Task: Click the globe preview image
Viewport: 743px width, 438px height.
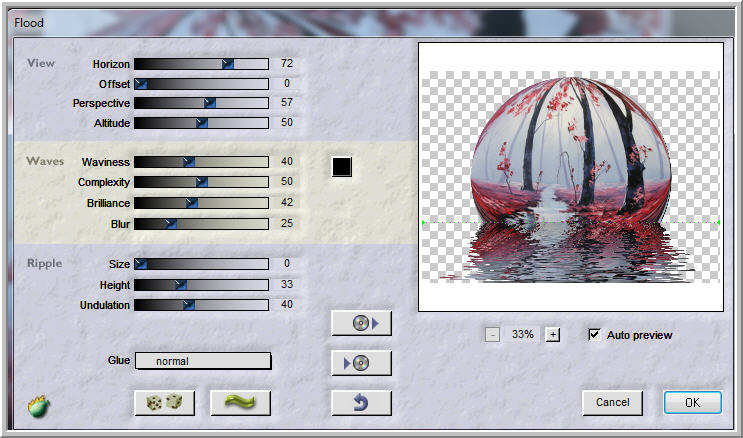Action: (571, 177)
